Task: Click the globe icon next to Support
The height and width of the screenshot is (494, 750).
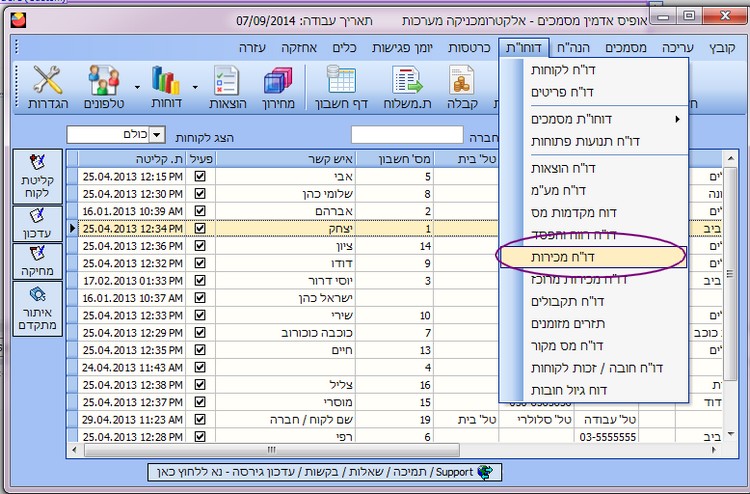Action: coord(485,472)
